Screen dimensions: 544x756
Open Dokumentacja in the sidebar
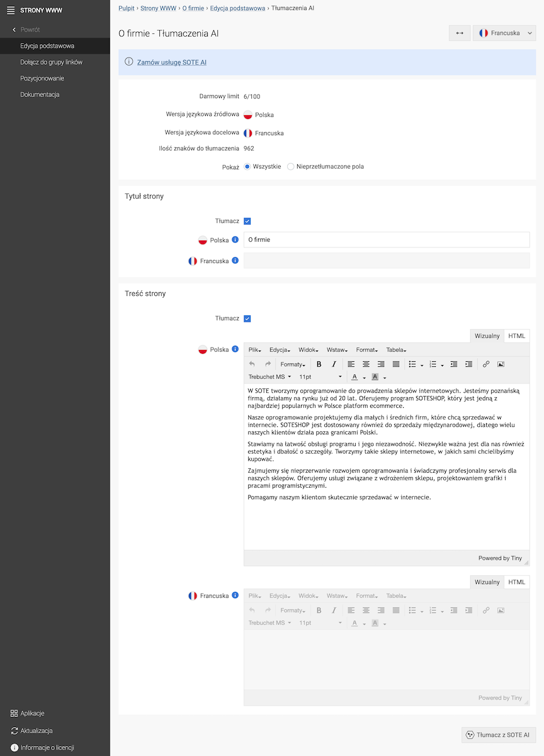(40, 94)
